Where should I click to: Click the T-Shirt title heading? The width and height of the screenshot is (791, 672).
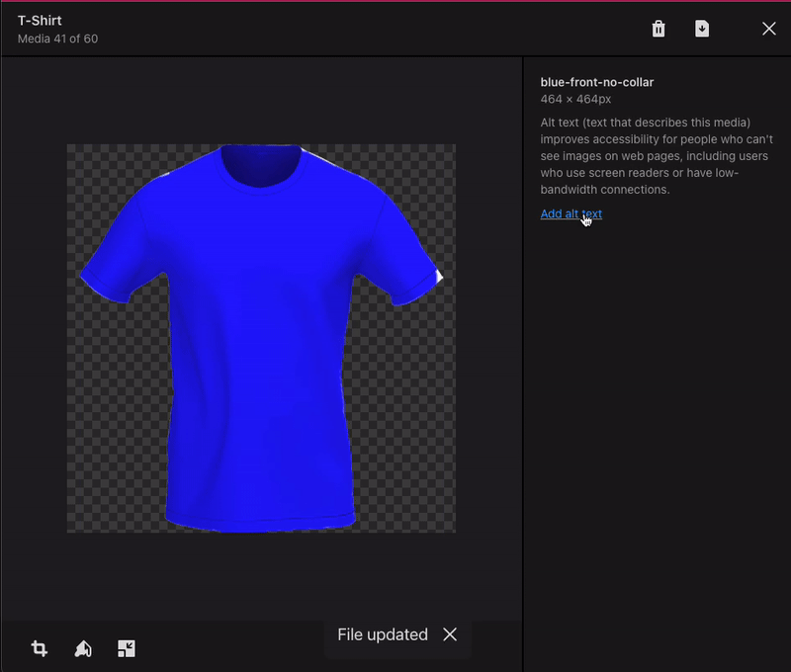[40, 21]
